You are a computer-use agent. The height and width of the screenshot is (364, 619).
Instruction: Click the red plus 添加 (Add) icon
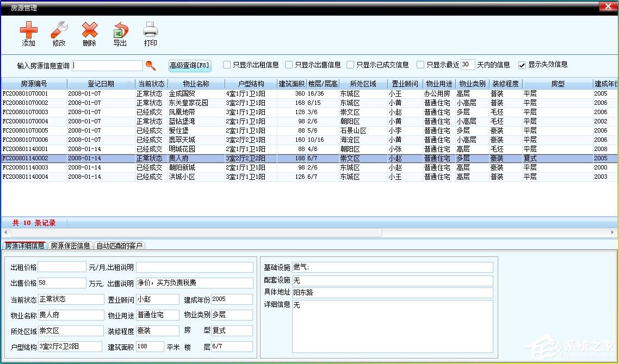(x=28, y=30)
